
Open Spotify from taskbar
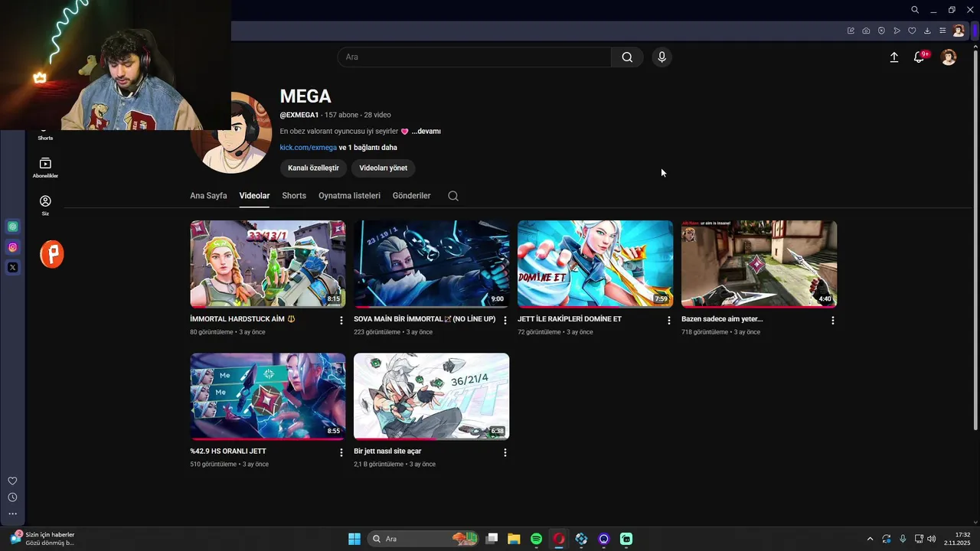pos(536,539)
